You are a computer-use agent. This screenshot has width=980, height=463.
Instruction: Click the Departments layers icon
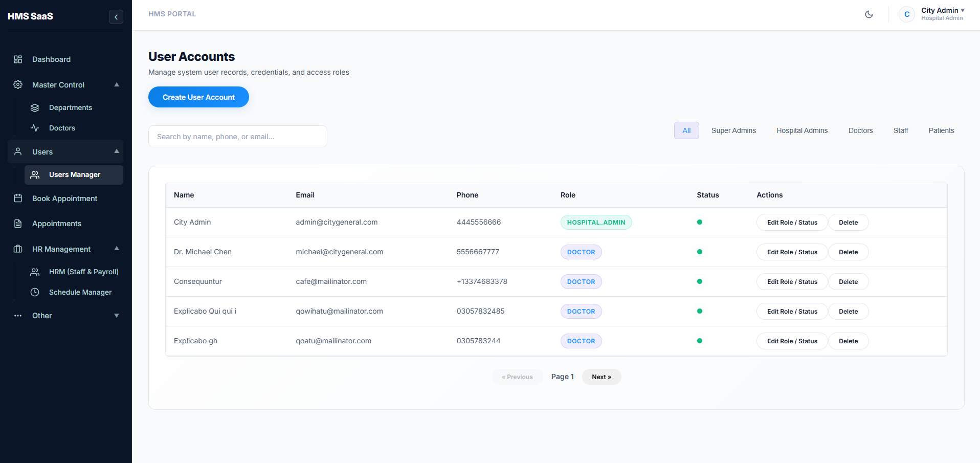tap(35, 107)
